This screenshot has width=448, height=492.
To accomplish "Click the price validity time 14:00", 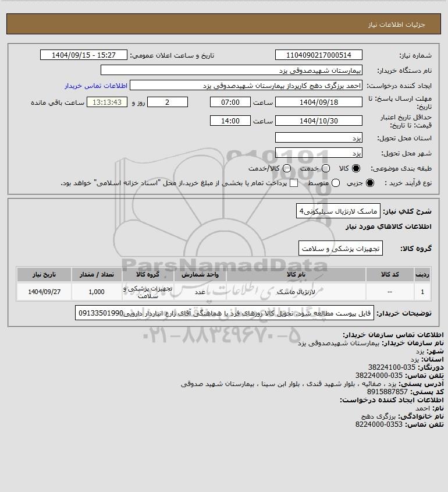I will pyautogui.click(x=230, y=121).
